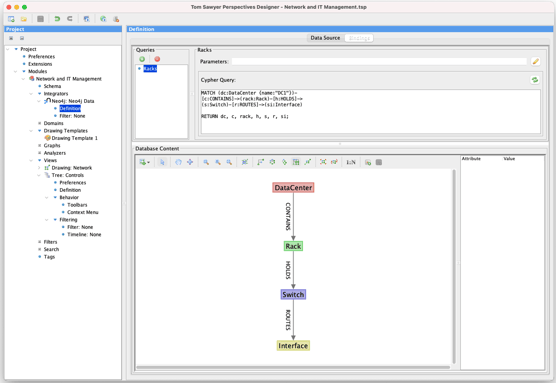Click the highlighted grid-style layout icon
The width and height of the screenshot is (556, 383).
(296, 162)
